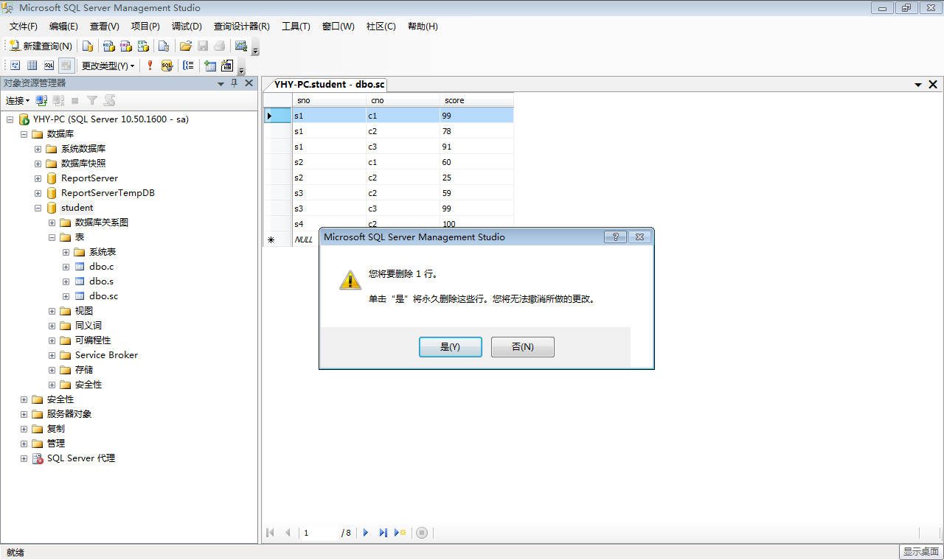Click the New Query (新建查询) toolbar button
The width and height of the screenshot is (944, 560).
point(41,46)
